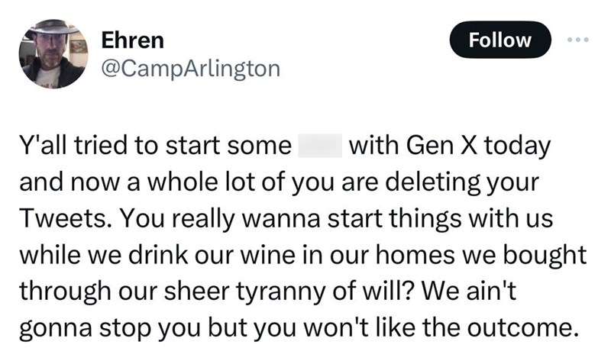Click the opening word "Y'all" of the tweet
The height and width of the screenshot is (364, 611).
click(x=42, y=145)
